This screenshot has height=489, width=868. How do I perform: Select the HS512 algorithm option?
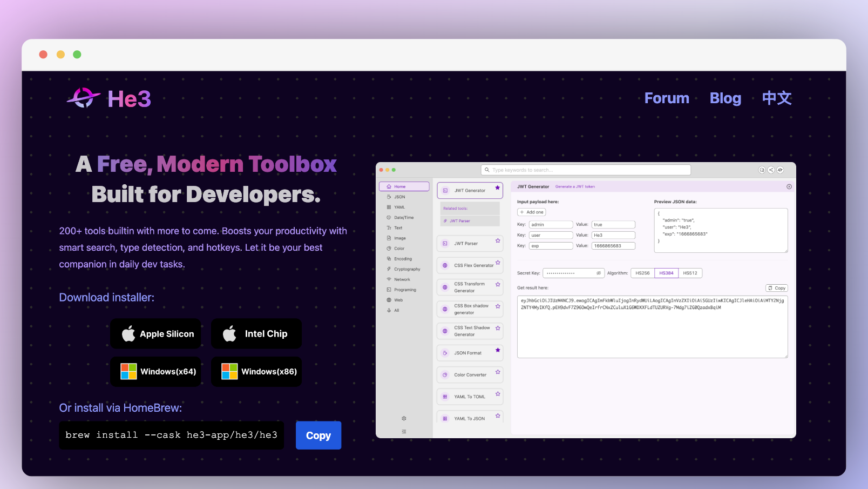click(690, 273)
